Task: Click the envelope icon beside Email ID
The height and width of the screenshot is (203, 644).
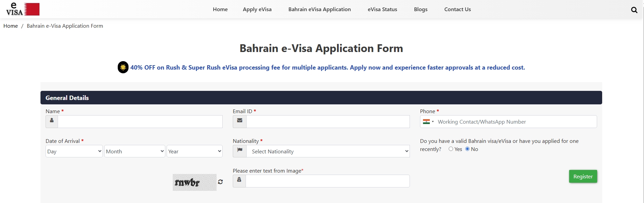Action: pyautogui.click(x=240, y=121)
